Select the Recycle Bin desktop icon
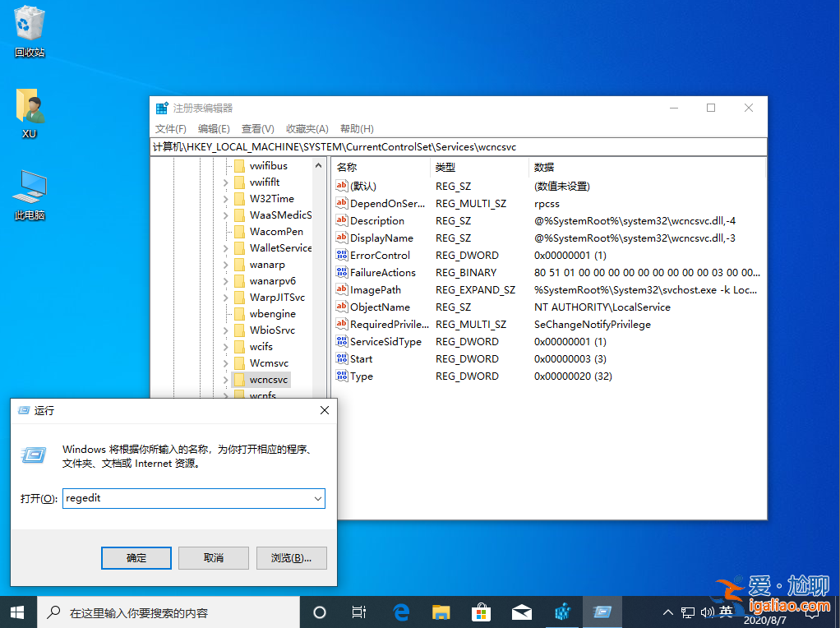 [x=29, y=25]
